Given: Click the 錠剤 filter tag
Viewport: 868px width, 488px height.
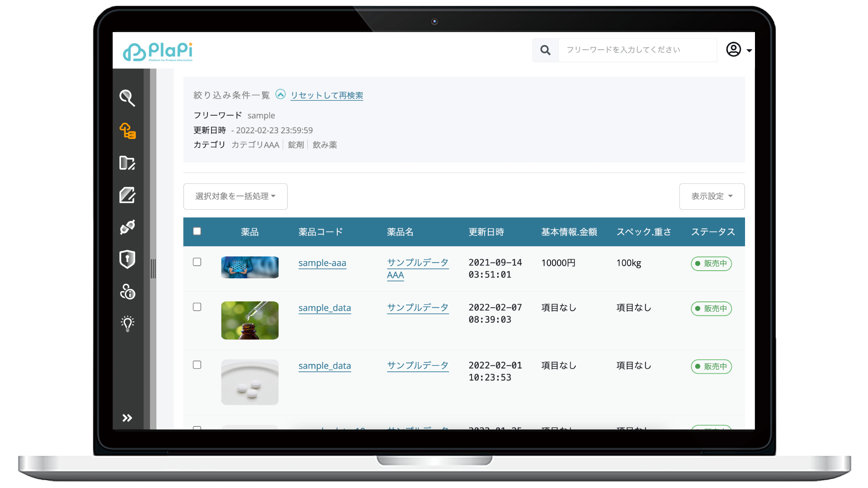Looking at the screenshot, I should [296, 145].
